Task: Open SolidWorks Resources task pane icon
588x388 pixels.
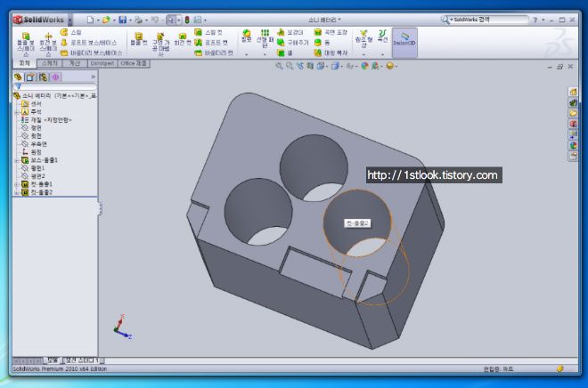Action: click(x=573, y=92)
